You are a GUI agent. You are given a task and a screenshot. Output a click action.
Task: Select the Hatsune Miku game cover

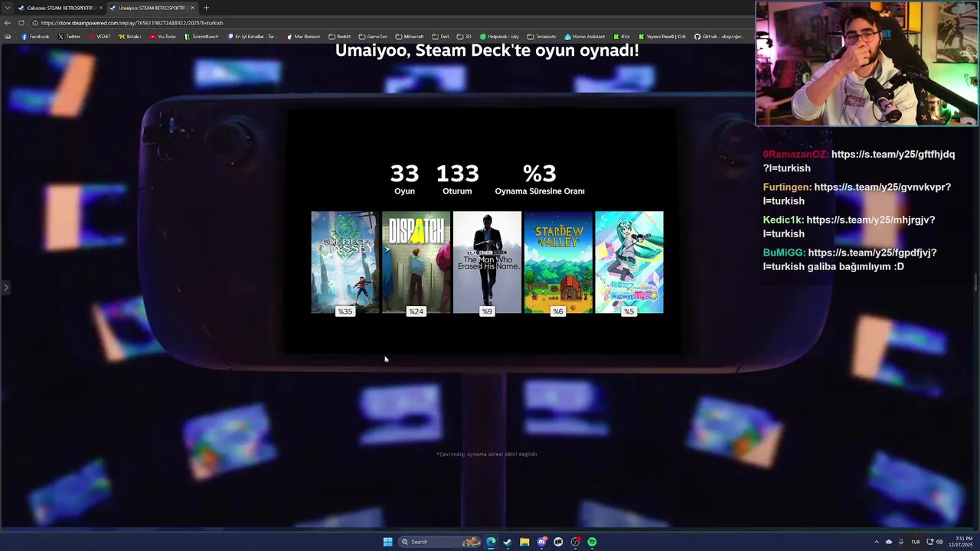(x=629, y=262)
